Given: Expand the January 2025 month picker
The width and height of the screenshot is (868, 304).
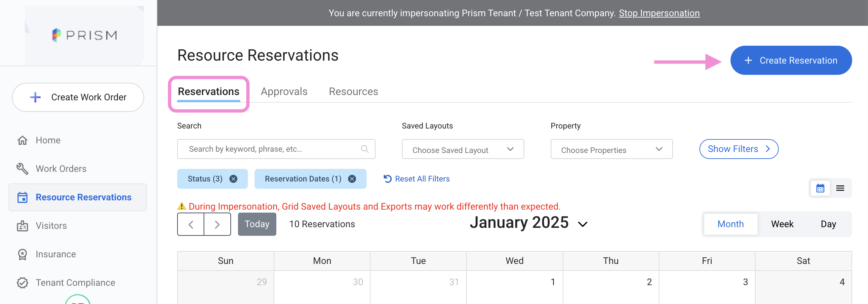Looking at the screenshot, I should coord(583,224).
